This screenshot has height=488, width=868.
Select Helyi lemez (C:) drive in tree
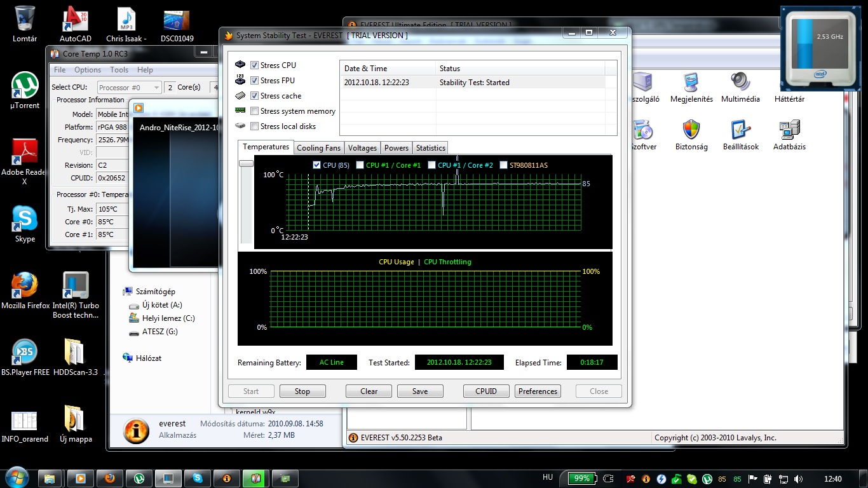[x=162, y=318]
